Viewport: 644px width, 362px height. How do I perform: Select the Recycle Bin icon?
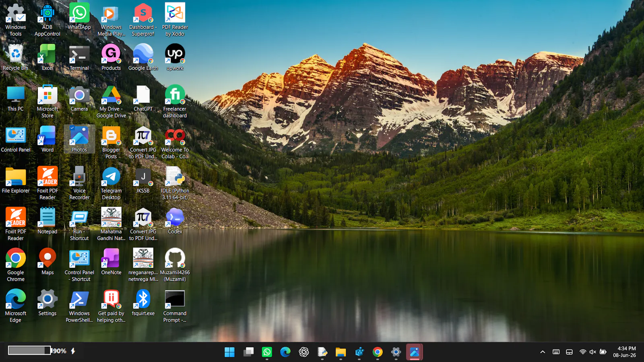[16, 58]
